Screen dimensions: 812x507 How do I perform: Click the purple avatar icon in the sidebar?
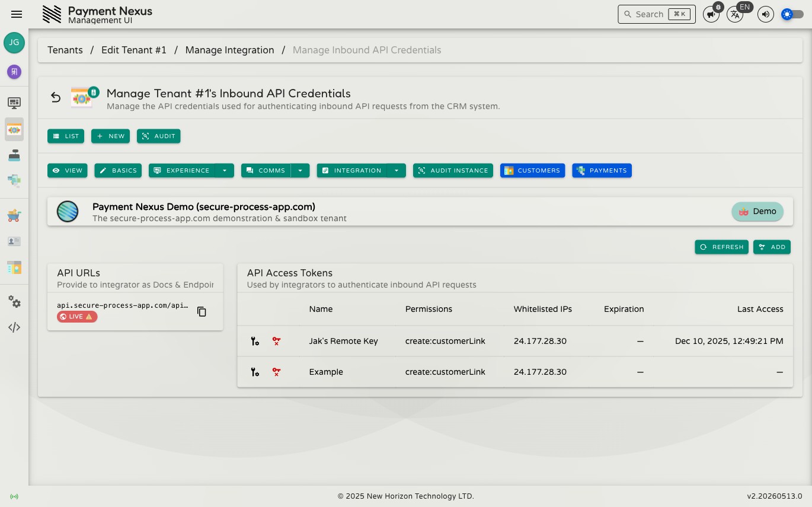point(14,72)
